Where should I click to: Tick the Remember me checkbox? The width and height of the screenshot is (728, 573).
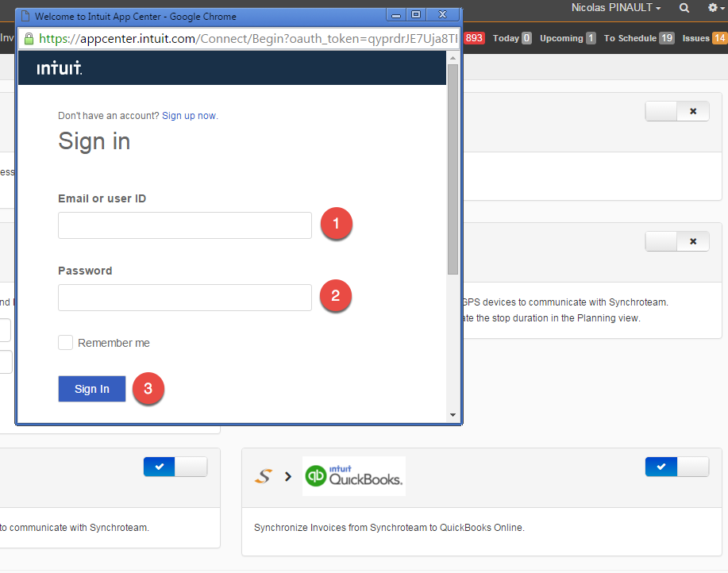[x=65, y=343]
